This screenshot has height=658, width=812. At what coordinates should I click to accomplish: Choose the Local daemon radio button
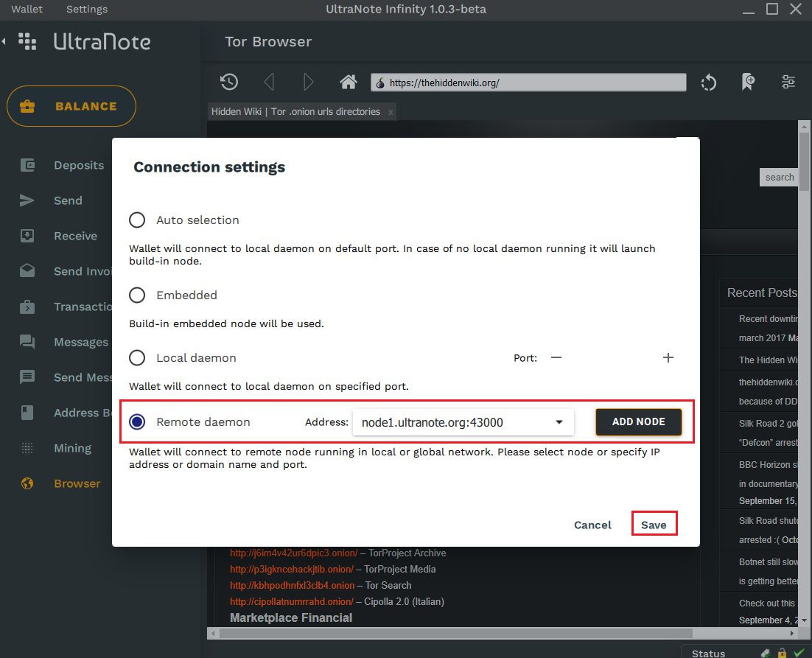(x=137, y=357)
